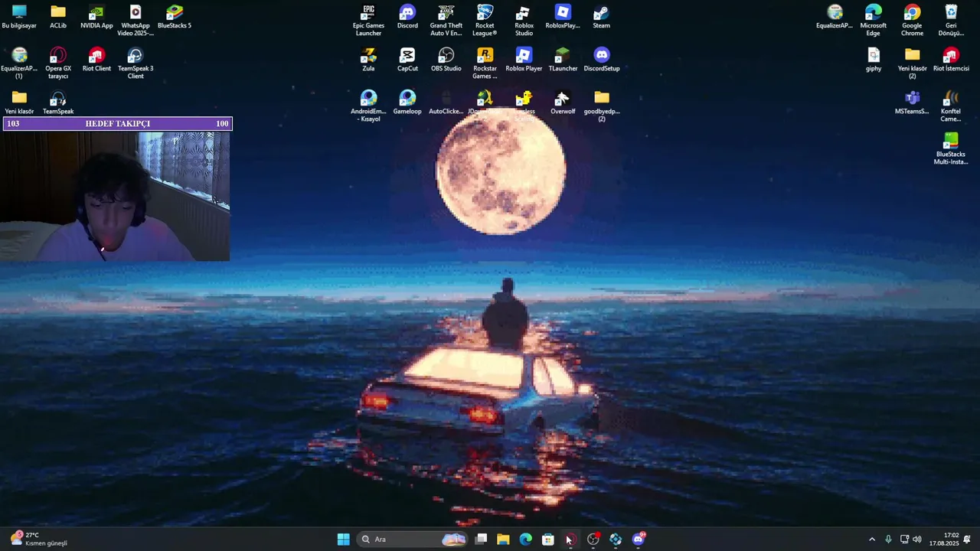Click the webcam overlay thumbnail
Viewport: 980px width, 551px height.
[x=115, y=197]
